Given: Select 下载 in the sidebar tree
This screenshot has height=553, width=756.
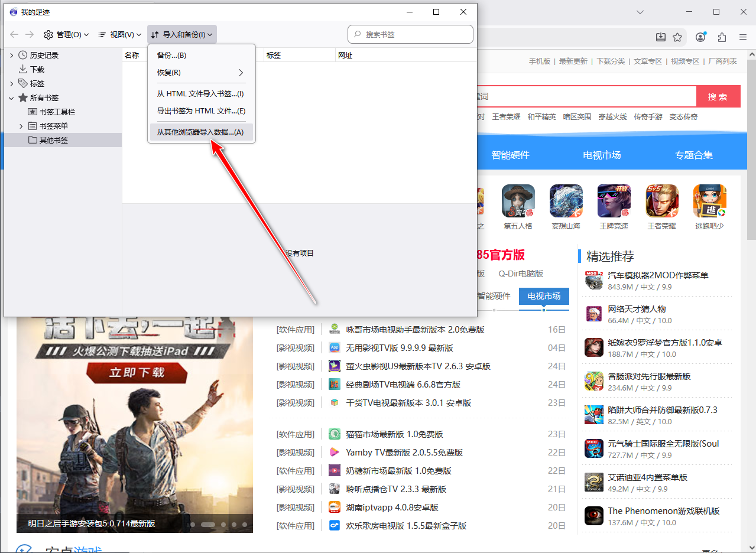Looking at the screenshot, I should 37,69.
